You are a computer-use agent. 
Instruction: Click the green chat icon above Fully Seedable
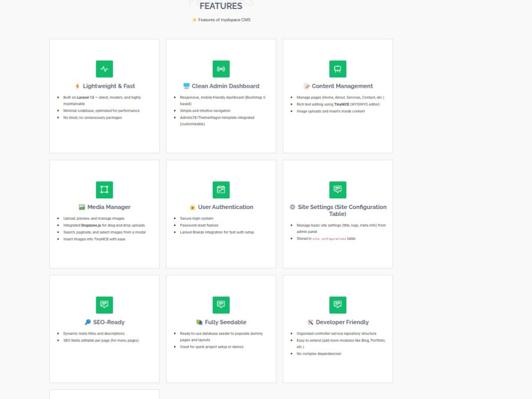point(221,305)
